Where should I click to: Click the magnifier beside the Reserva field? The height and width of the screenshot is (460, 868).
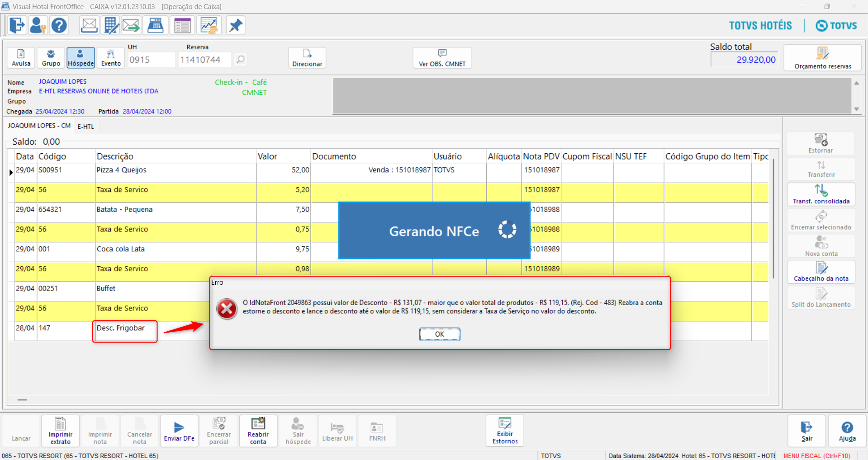click(x=241, y=59)
